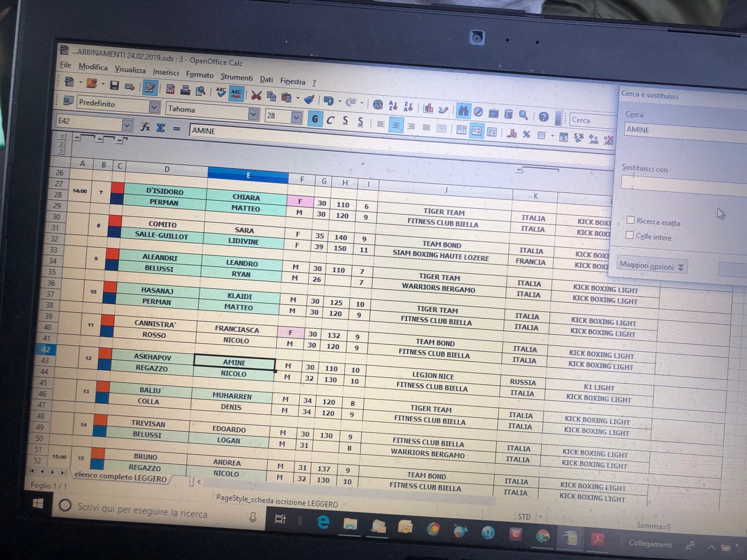This screenshot has height=560, width=747.
Task: Toggle Italic C formatting button
Action: [330, 120]
